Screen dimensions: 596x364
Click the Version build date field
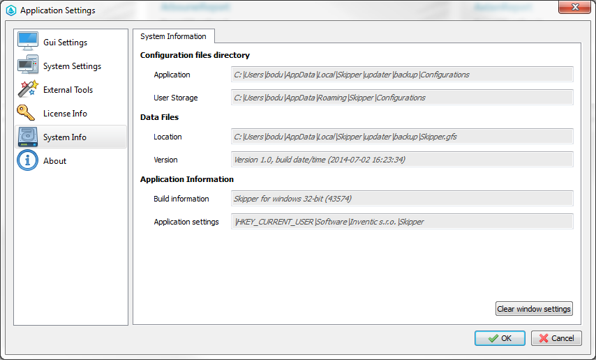[402, 160]
